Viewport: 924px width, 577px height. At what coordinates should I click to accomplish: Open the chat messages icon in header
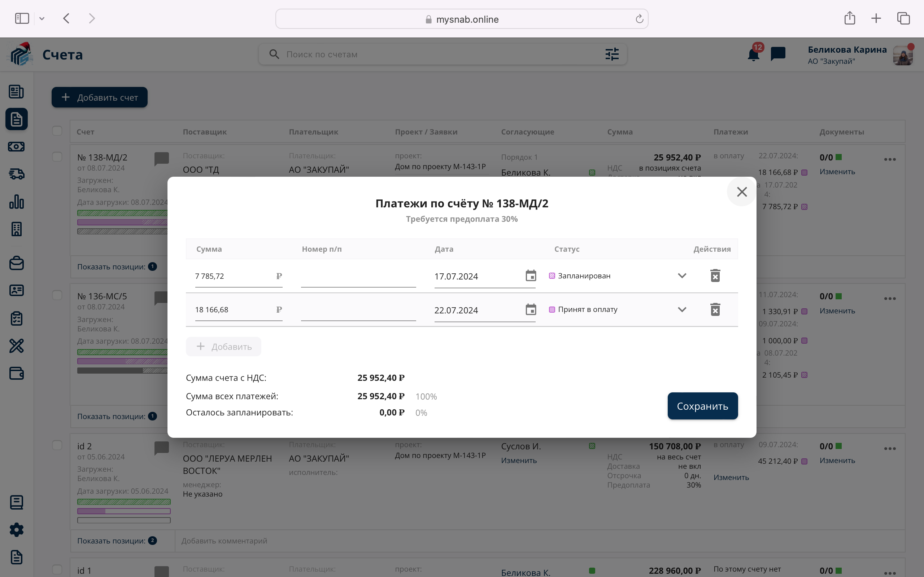pos(778,54)
